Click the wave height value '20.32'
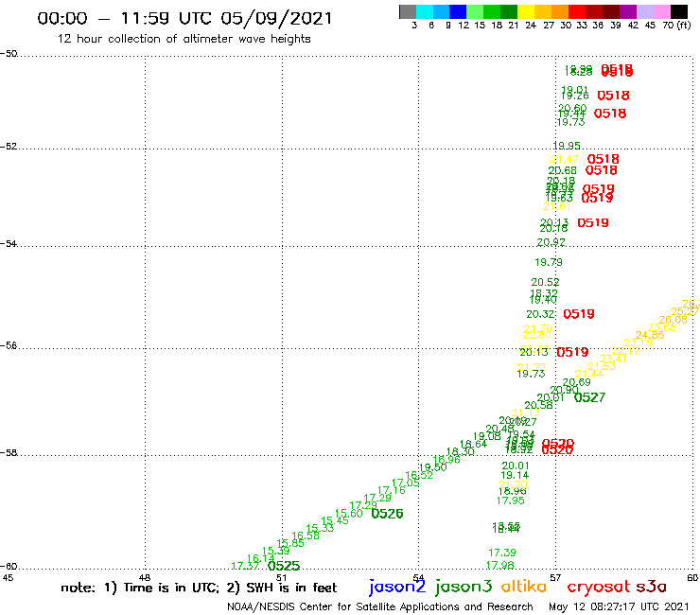 (540, 314)
